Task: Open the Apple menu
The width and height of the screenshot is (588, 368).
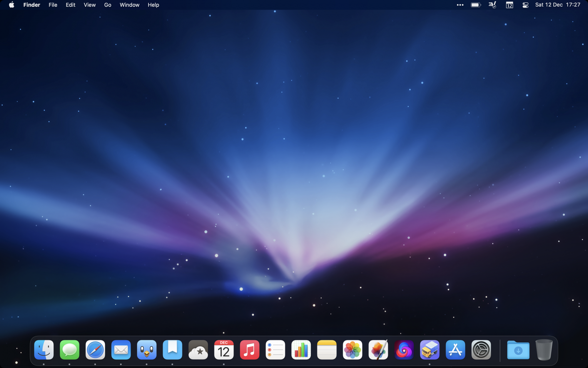Action: coord(11,5)
